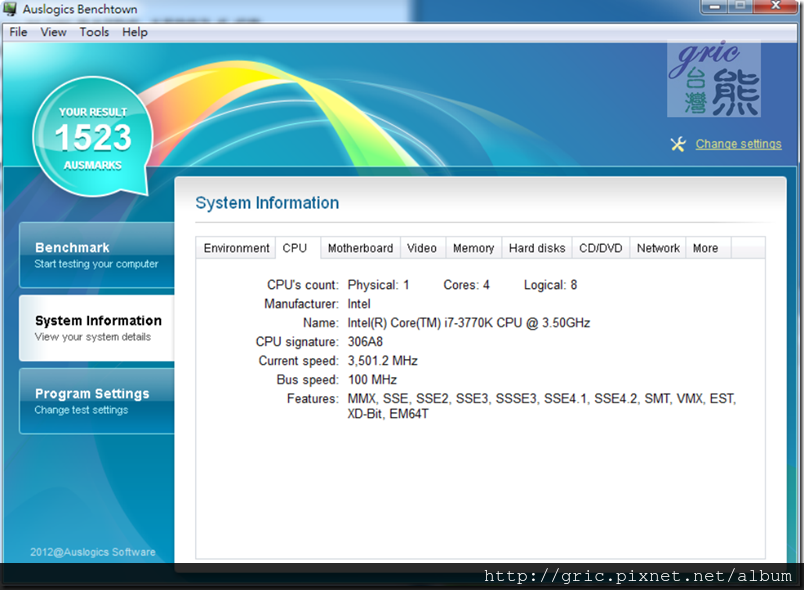Screen dimensions: 804x590
Task: Click the 'Physical: 1' CPU count text
Action: click(378, 285)
